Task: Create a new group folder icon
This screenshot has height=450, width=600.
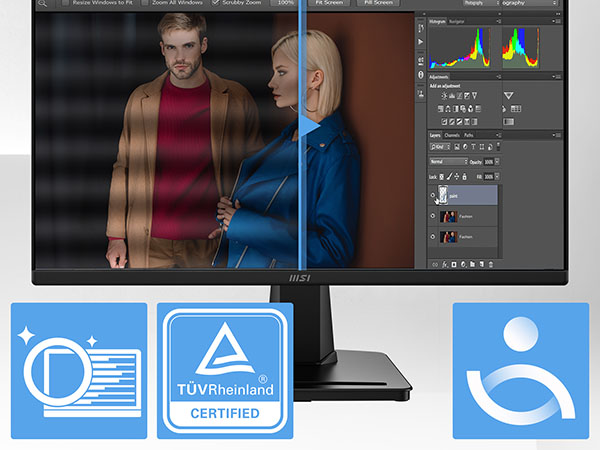Action: [473, 264]
